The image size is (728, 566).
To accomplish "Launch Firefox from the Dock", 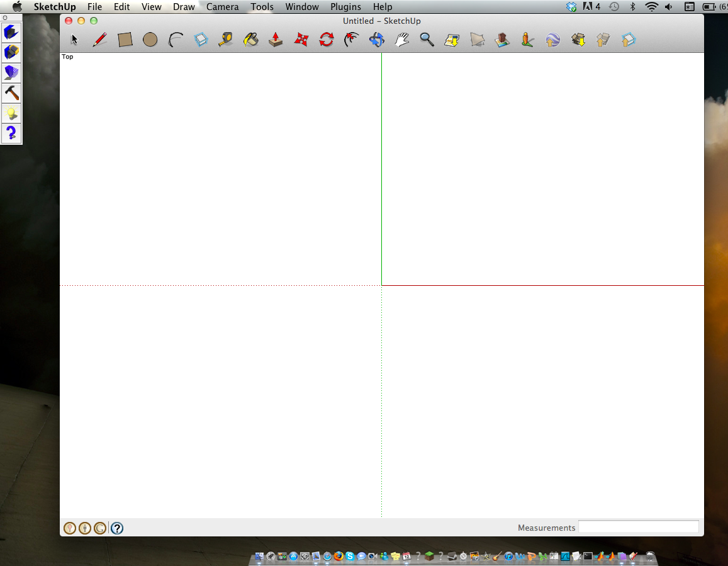I will (339, 557).
